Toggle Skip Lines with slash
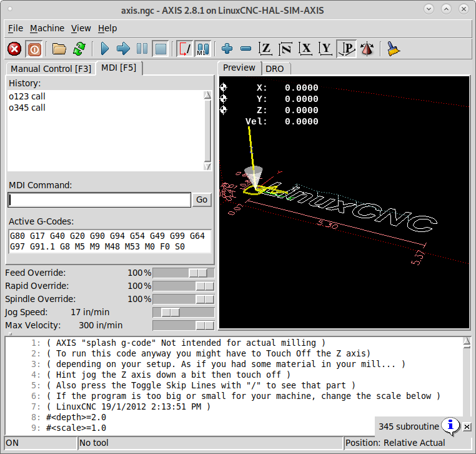 point(185,49)
